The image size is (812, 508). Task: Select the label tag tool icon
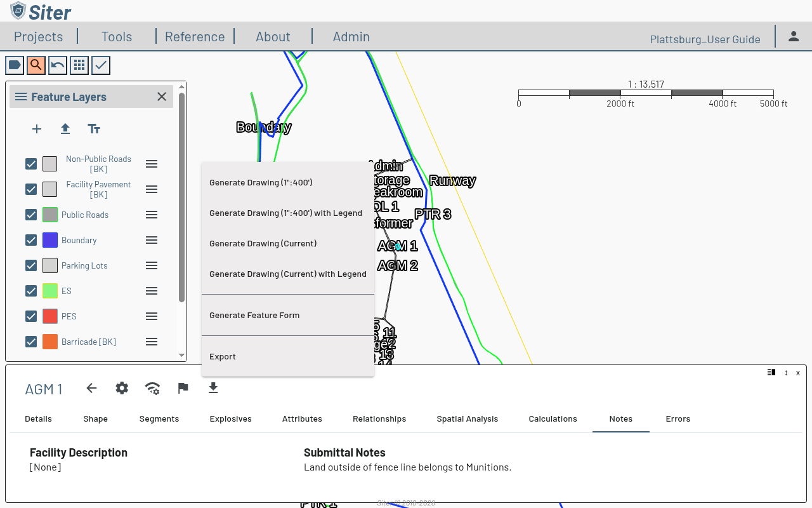[x=15, y=65]
